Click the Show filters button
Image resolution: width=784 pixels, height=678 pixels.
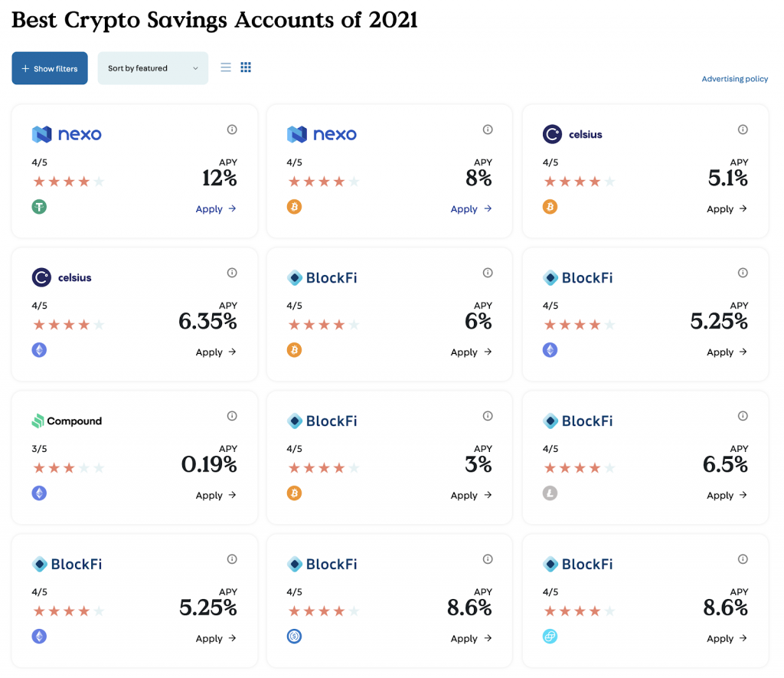pyautogui.click(x=49, y=68)
